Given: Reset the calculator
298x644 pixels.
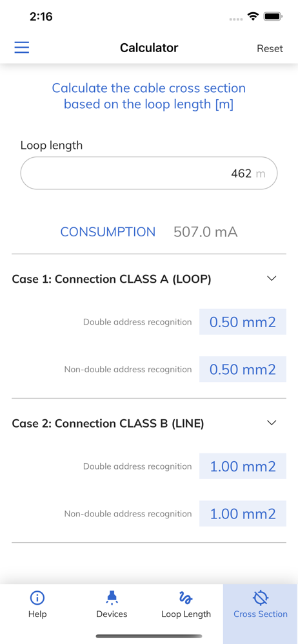Looking at the screenshot, I should pos(270,48).
